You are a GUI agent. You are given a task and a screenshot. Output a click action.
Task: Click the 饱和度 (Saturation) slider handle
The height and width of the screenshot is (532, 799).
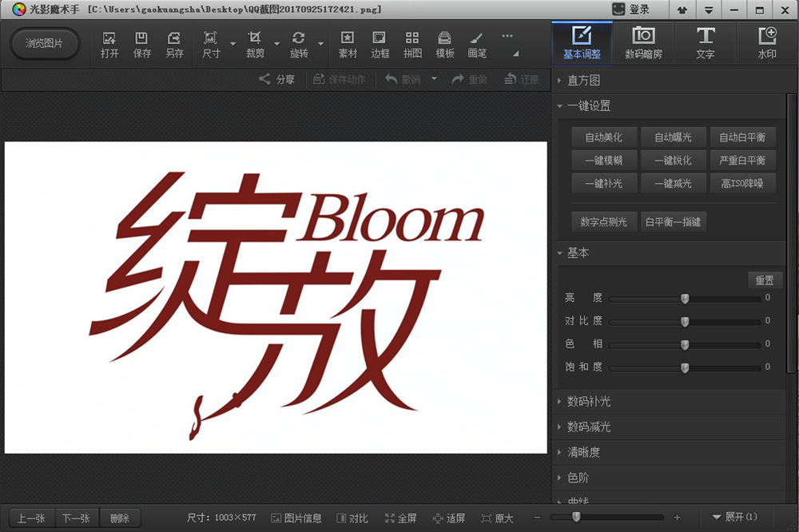coord(685,368)
